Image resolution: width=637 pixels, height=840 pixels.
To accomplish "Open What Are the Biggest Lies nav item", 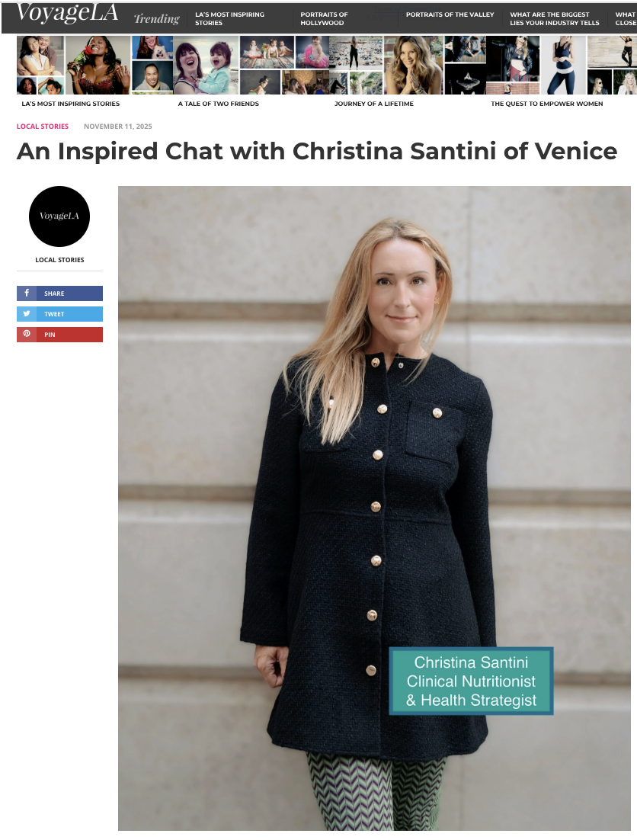I will tap(555, 19).
